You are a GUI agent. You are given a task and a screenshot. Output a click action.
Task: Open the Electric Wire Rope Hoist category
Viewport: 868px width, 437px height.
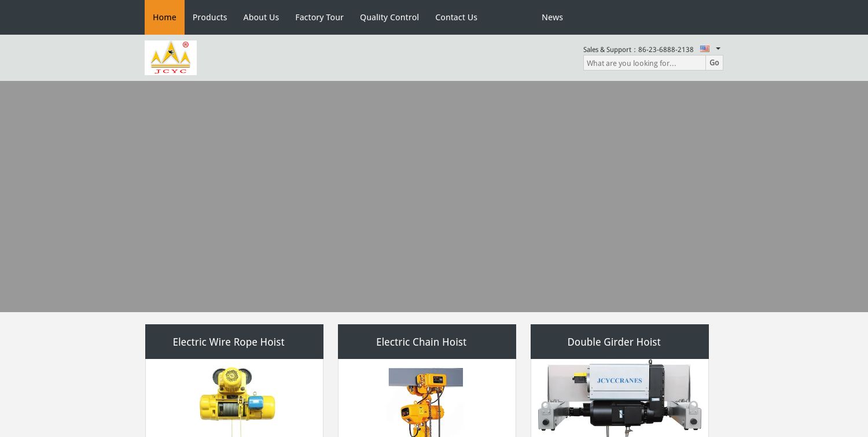click(229, 342)
